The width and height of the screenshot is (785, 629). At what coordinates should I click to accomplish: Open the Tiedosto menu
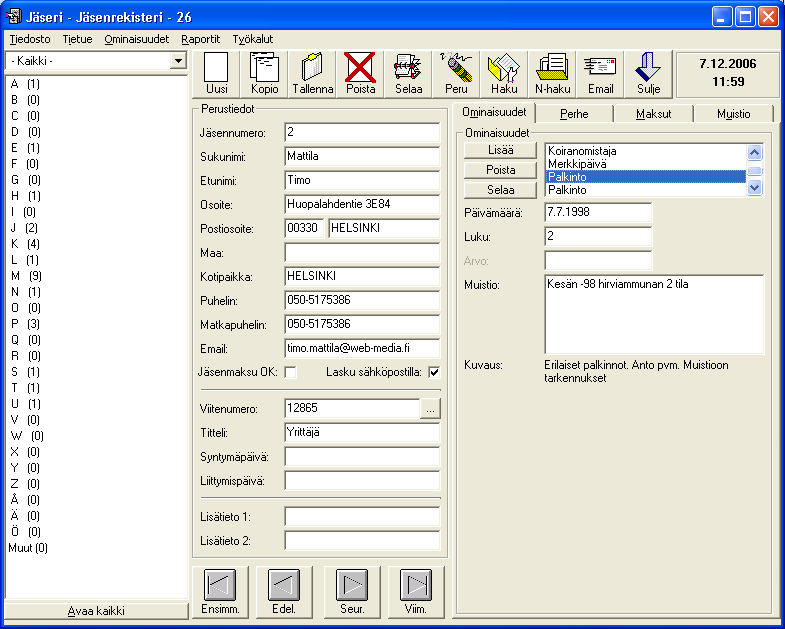pos(30,39)
